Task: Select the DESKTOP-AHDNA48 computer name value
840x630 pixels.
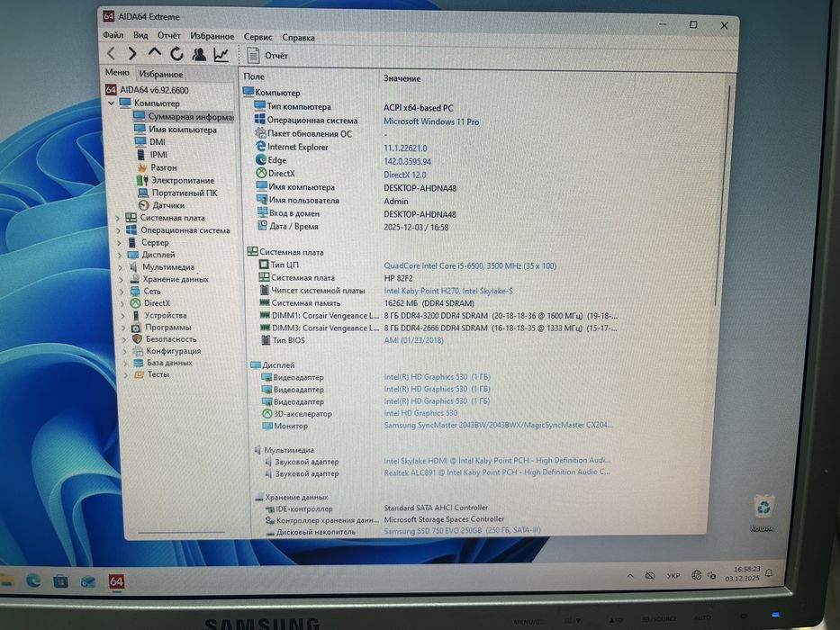Action: tap(420, 188)
